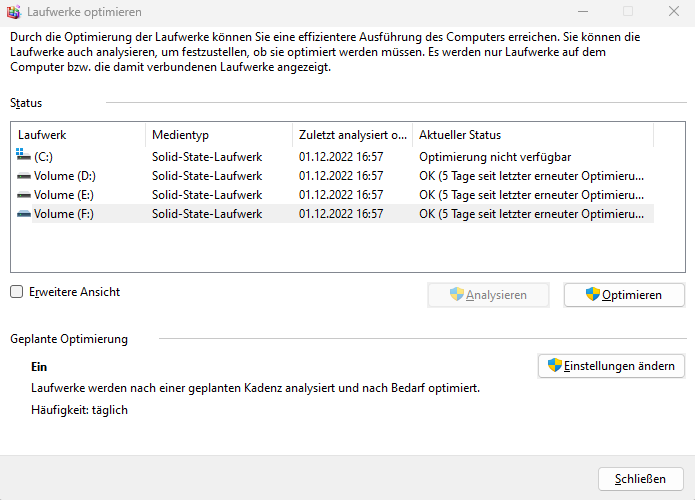Select the Laufwerk column header
The image size is (695, 500).
(x=79, y=135)
